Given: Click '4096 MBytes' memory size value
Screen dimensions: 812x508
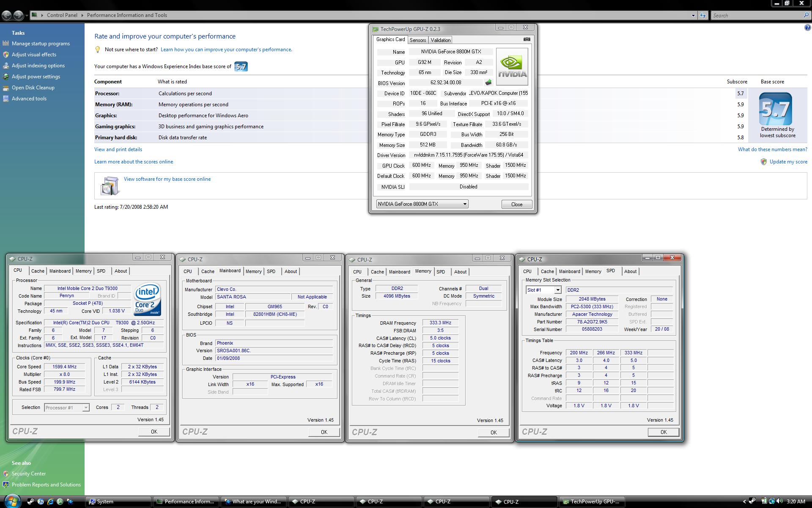Looking at the screenshot, I should 397,296.
